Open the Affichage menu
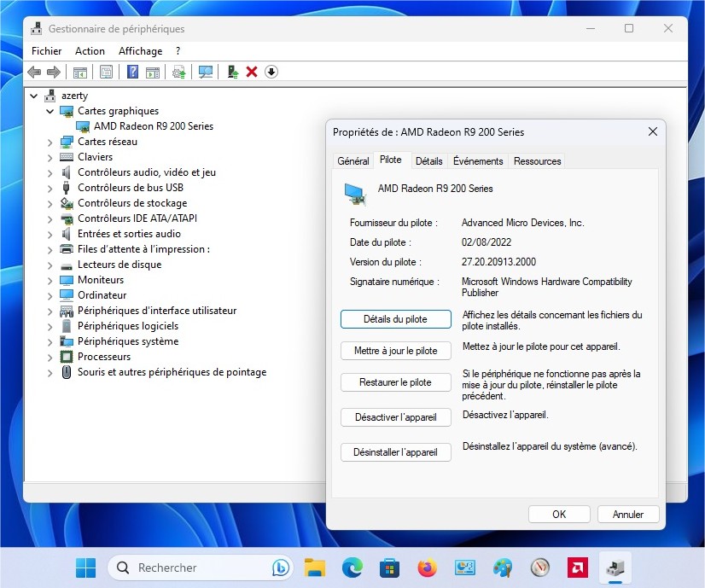This screenshot has height=588, width=705. (140, 51)
